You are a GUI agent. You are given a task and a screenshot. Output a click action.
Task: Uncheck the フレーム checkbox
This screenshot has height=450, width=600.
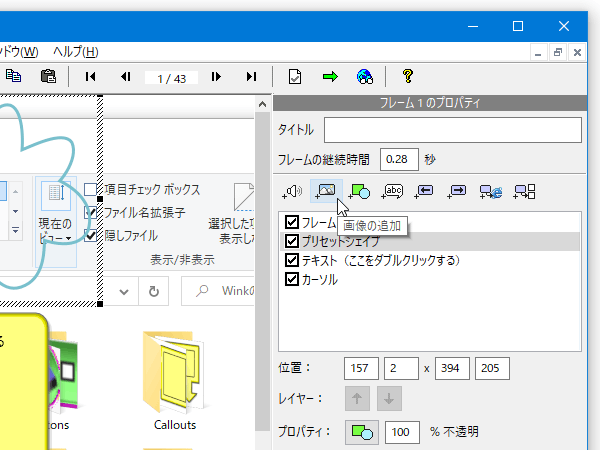tap(292, 222)
